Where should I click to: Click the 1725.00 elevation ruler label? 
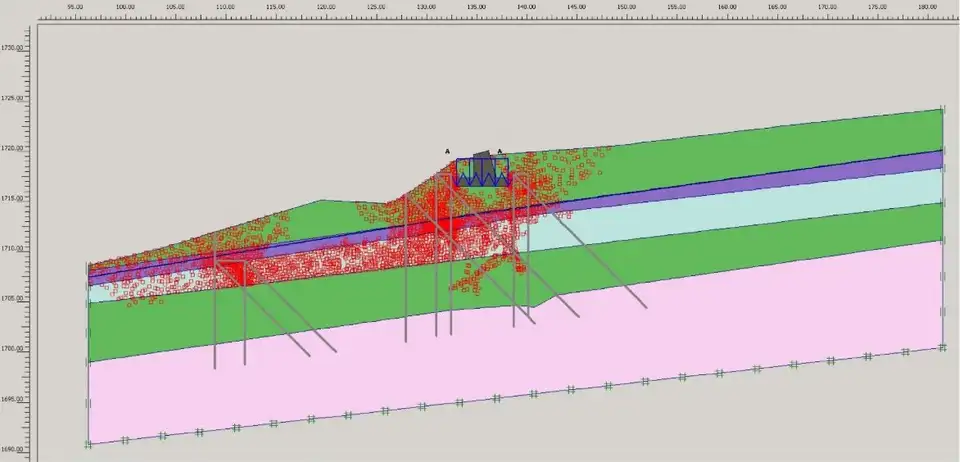coord(12,97)
